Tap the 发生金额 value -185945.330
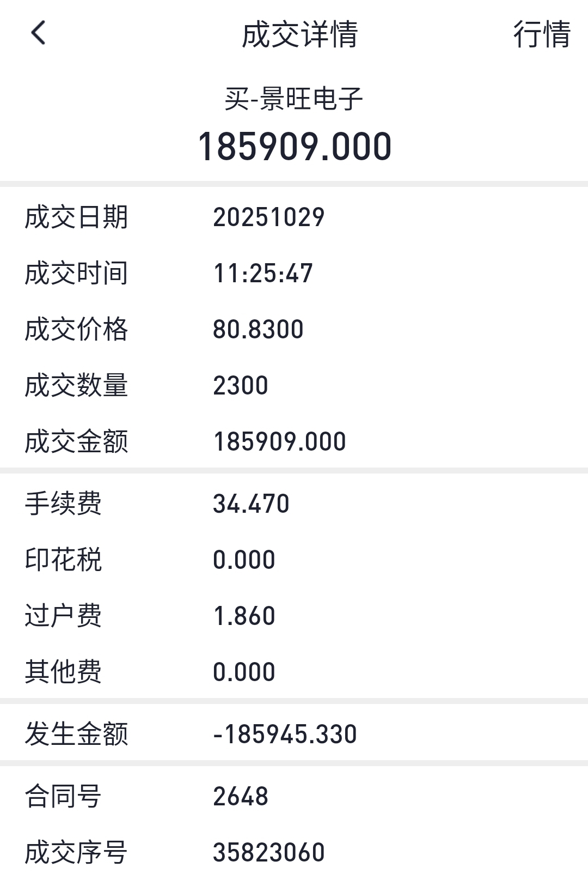 pyautogui.click(x=285, y=735)
